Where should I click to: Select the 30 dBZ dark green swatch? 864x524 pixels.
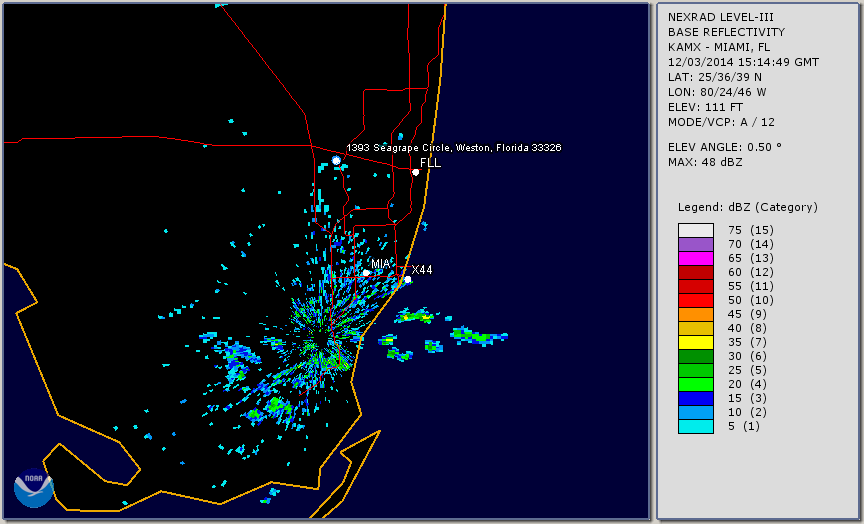pos(695,356)
